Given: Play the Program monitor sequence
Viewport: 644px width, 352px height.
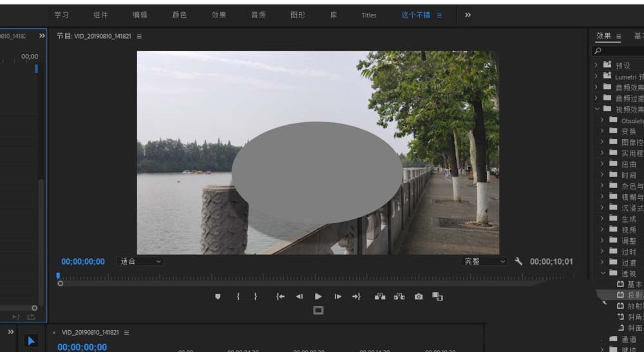Looking at the screenshot, I should [318, 297].
